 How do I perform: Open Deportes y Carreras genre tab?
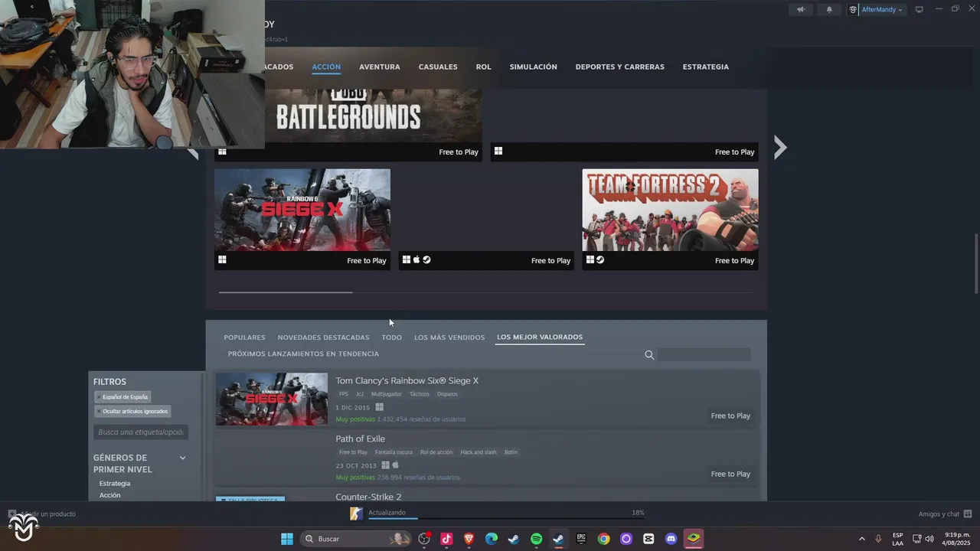(x=620, y=67)
